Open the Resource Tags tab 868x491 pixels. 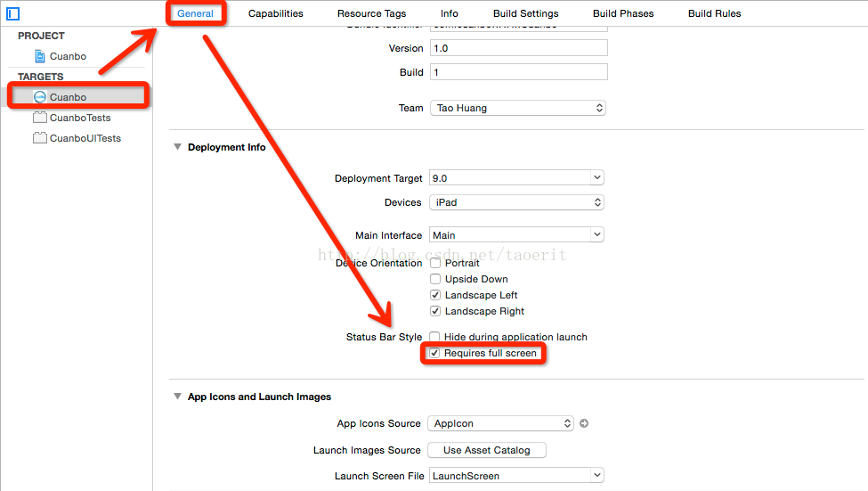click(x=371, y=13)
